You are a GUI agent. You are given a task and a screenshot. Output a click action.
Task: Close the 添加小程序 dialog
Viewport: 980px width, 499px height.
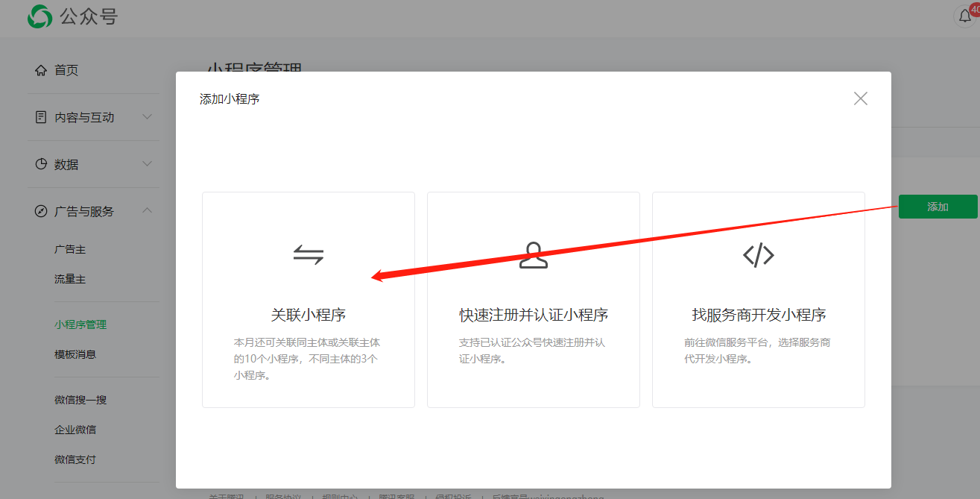861,98
